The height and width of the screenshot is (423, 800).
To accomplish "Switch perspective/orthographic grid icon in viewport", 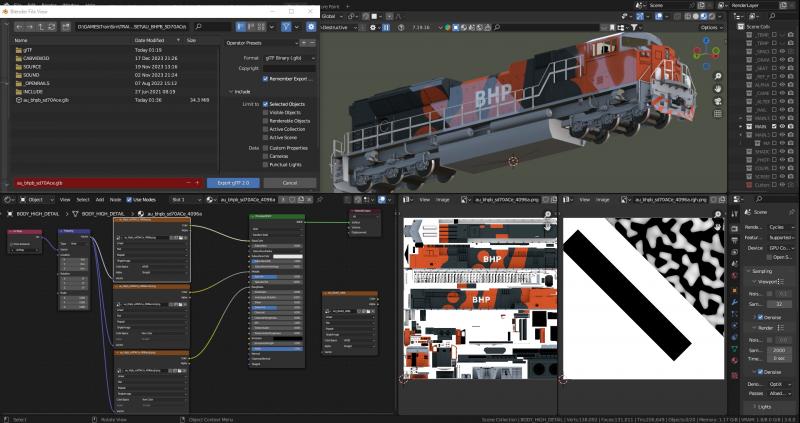I will click(x=718, y=113).
